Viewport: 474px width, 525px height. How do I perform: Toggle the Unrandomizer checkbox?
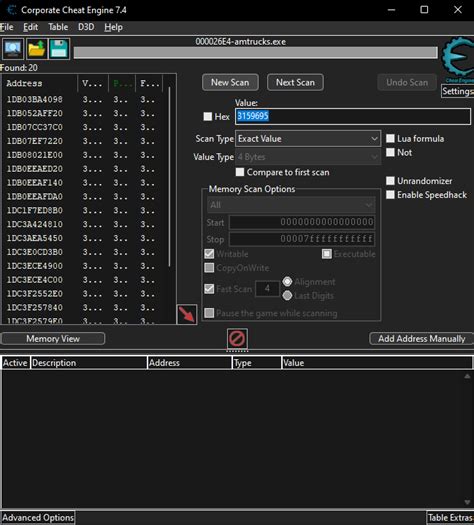[390, 181]
